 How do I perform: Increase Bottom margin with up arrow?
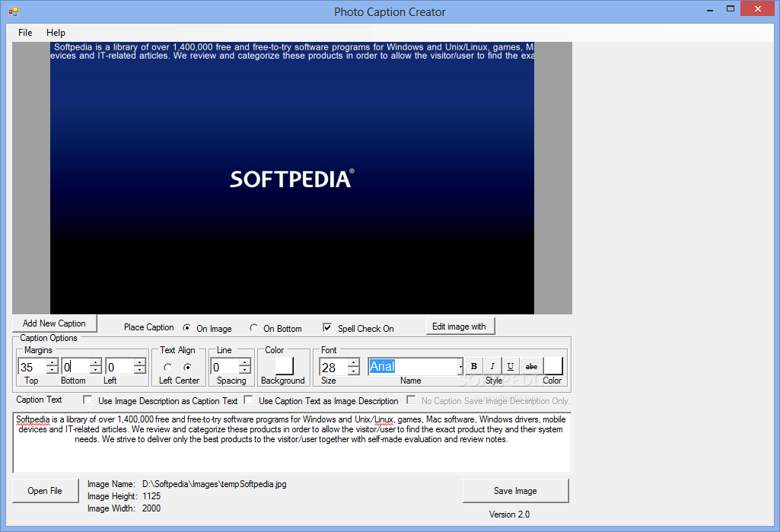pos(96,362)
